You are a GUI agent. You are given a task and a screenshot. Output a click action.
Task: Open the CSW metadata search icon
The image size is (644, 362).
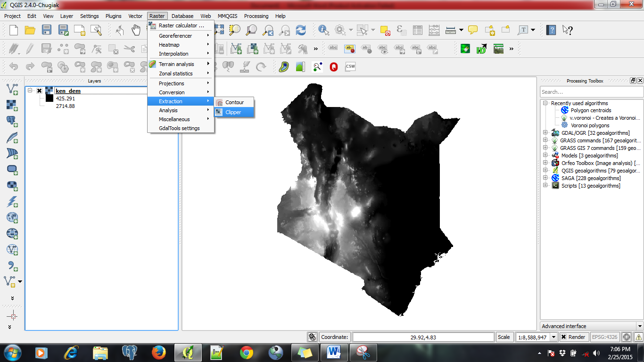(x=350, y=67)
